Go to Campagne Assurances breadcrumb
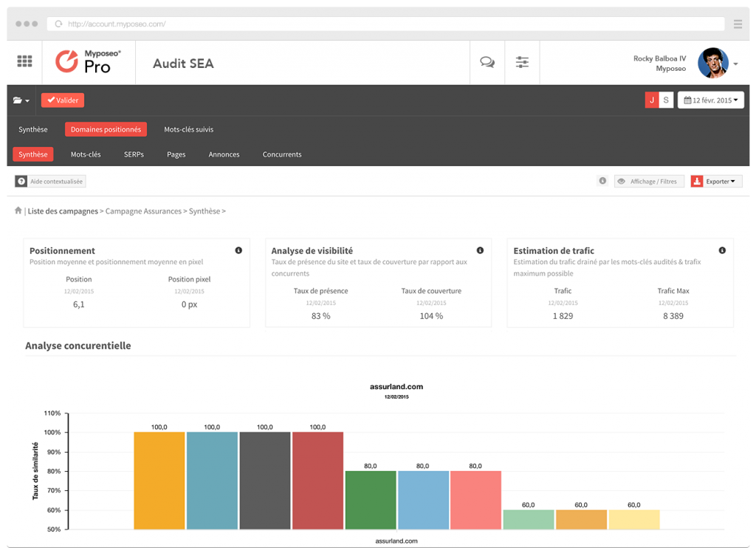This screenshot has height=553, width=756. [x=143, y=211]
